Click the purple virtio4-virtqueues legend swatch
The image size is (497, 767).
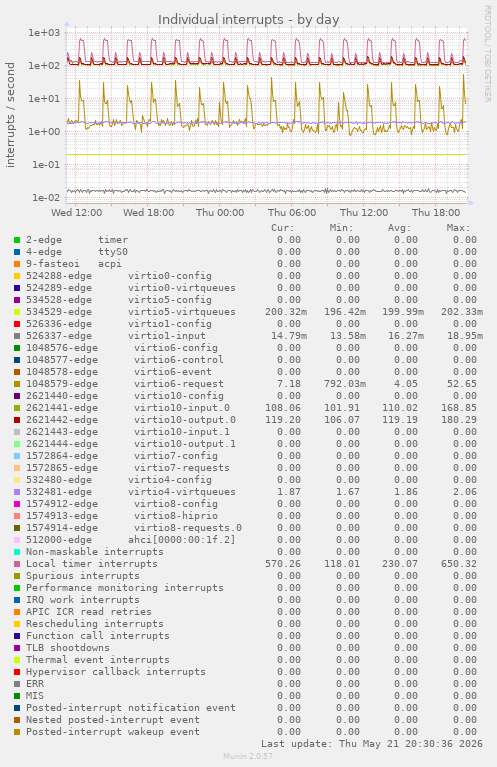point(17,492)
